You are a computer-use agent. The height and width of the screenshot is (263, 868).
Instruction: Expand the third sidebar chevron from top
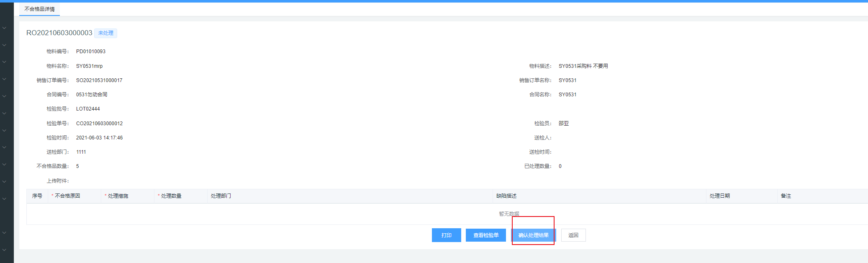(x=4, y=62)
